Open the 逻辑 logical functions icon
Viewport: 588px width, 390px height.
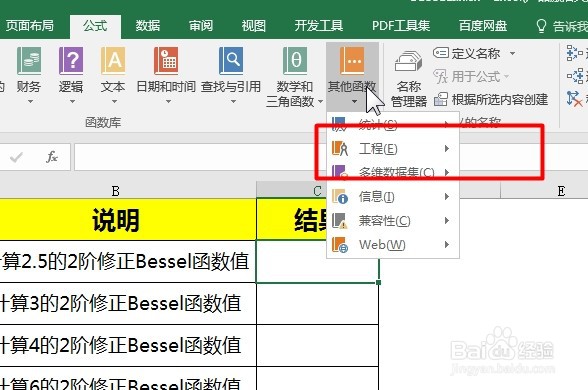71,61
